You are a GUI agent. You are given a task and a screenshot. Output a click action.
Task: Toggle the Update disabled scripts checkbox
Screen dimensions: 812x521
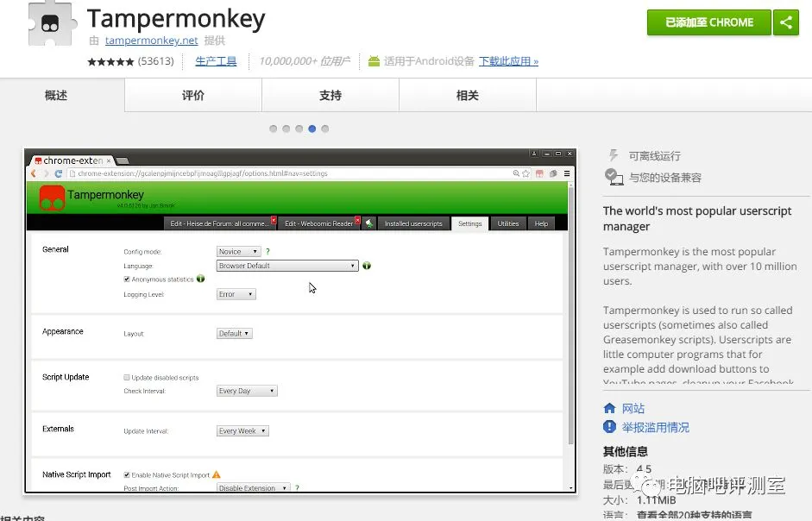[x=126, y=378]
